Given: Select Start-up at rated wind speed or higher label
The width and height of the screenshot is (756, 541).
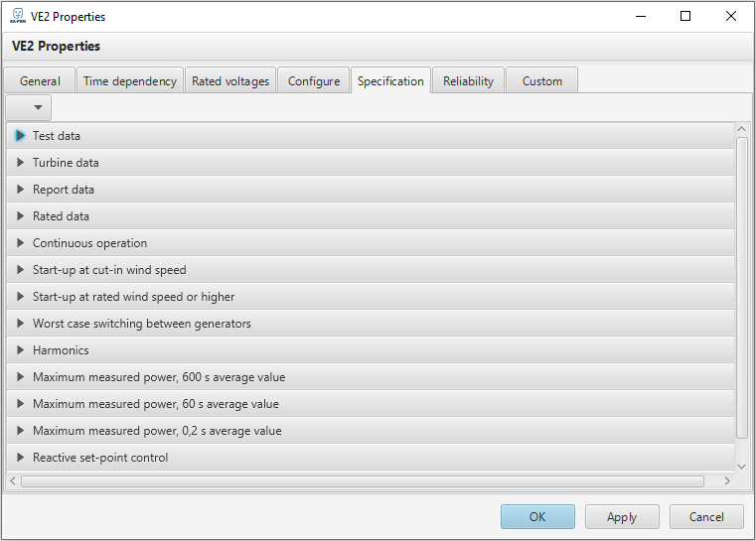Looking at the screenshot, I should [x=133, y=297].
